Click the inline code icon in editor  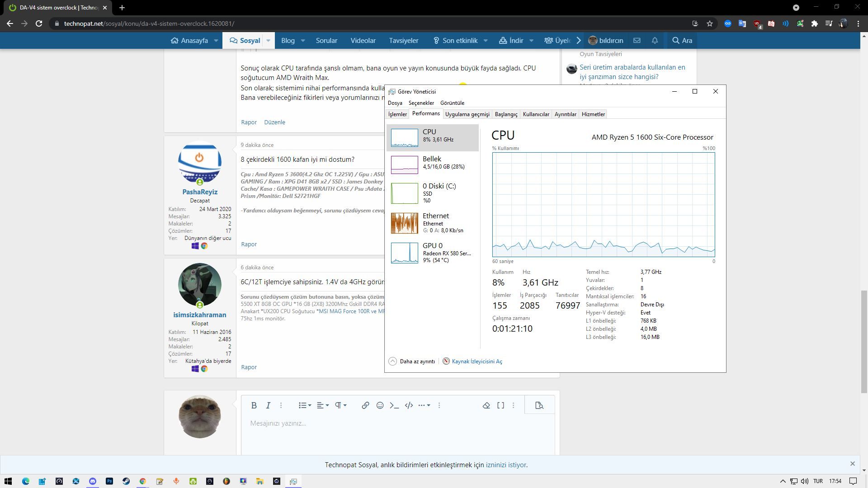tap(394, 405)
